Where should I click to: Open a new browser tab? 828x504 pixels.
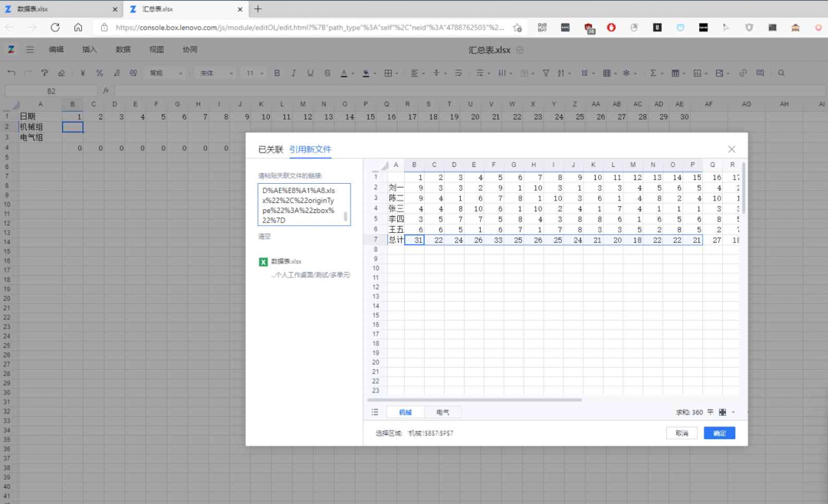(258, 9)
